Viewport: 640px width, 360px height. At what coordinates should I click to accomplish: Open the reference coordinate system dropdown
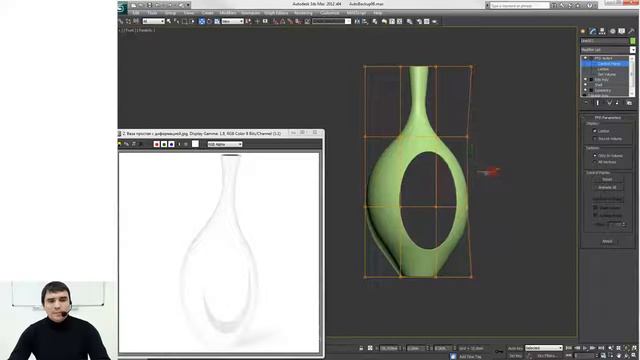tap(233, 21)
